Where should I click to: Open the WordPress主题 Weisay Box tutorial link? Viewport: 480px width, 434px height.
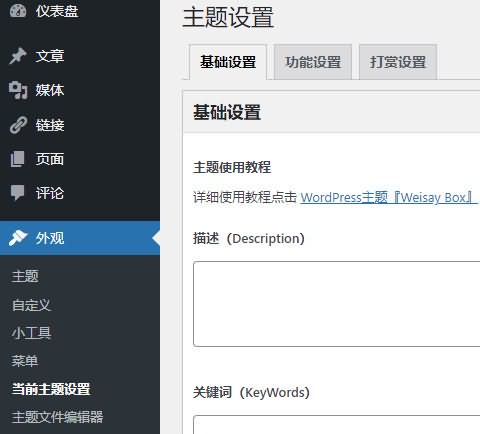pos(387,197)
